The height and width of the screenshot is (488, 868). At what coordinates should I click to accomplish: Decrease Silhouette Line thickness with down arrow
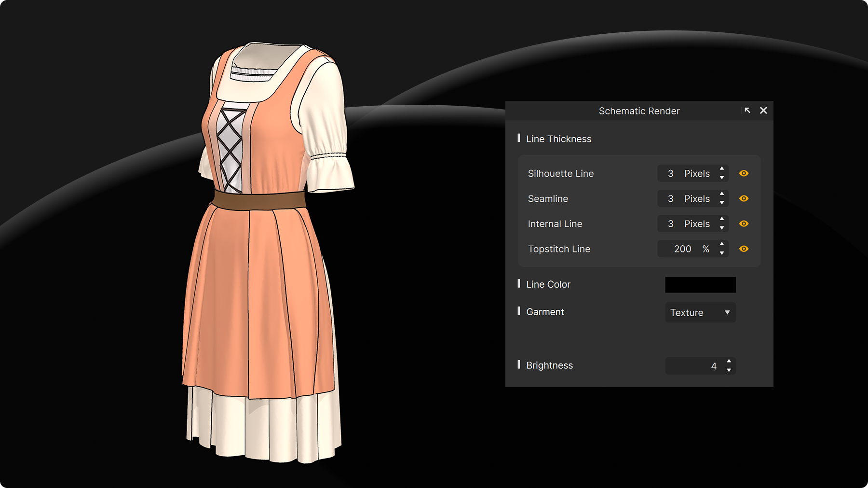(722, 178)
